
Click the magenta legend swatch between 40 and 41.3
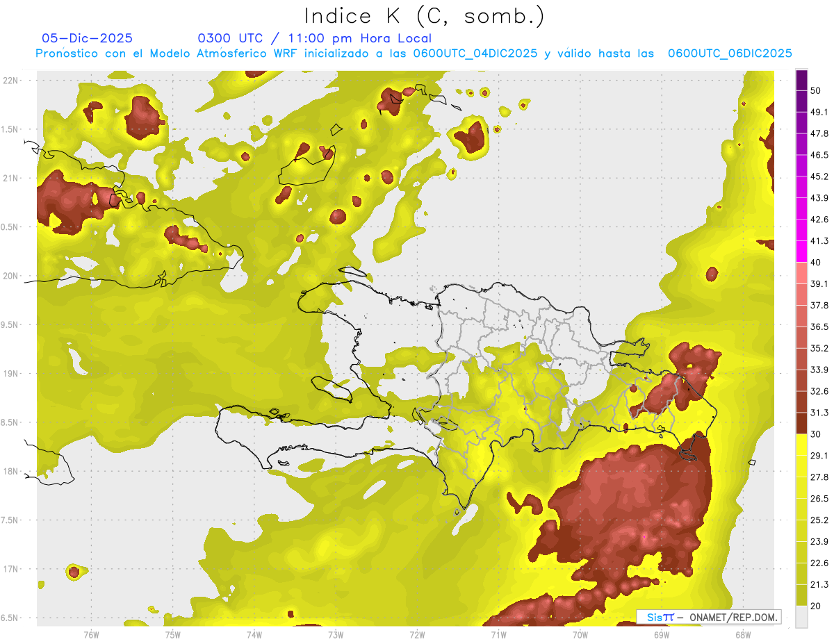[801, 251]
